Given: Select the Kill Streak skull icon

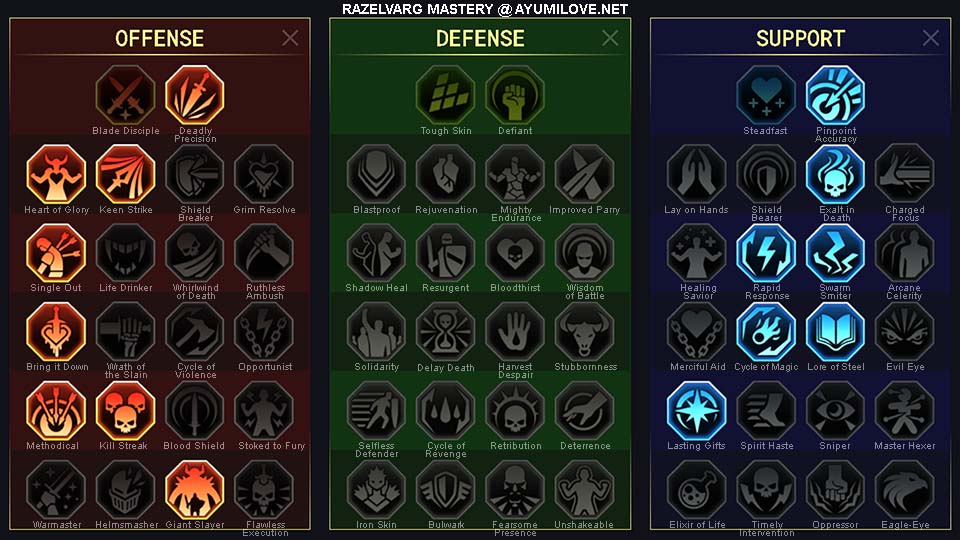Looking at the screenshot, I should tap(126, 411).
